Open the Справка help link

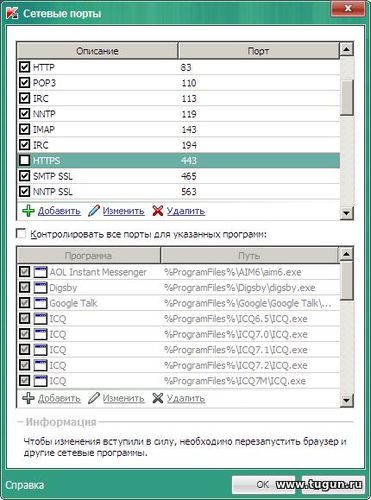[x=24, y=485]
